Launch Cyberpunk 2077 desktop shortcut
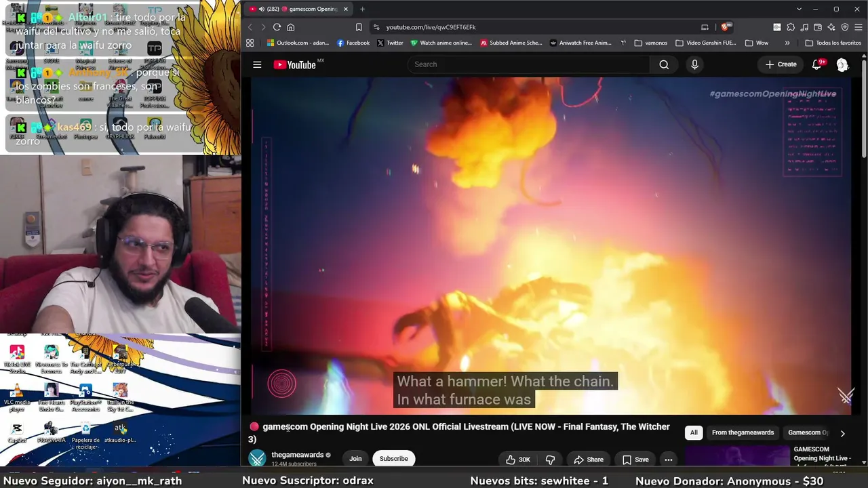 (120, 359)
